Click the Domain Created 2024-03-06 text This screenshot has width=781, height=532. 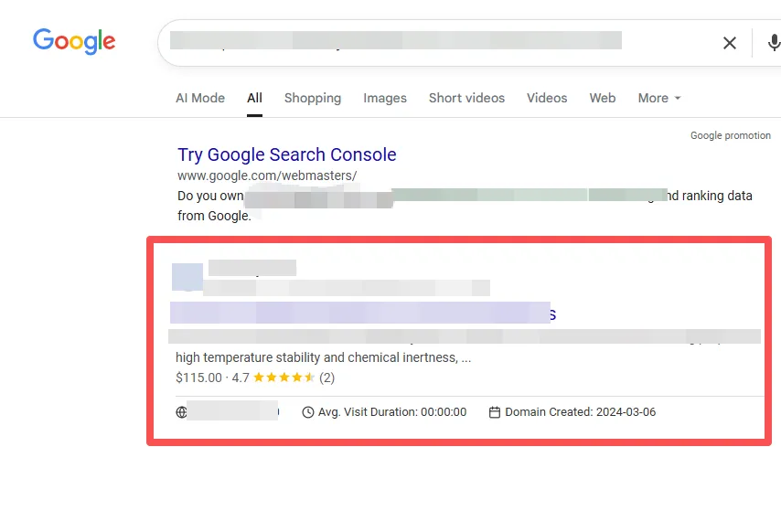click(580, 412)
